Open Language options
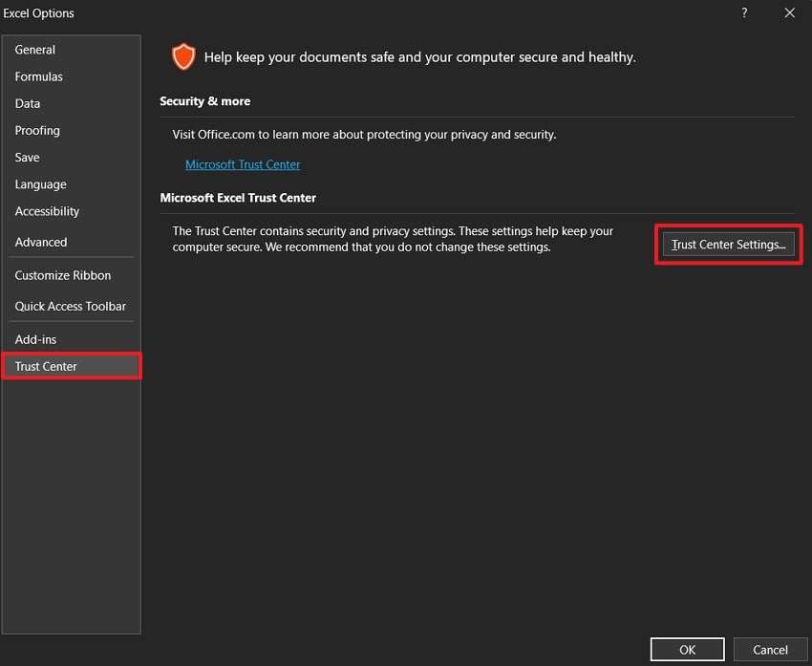 (x=71, y=184)
